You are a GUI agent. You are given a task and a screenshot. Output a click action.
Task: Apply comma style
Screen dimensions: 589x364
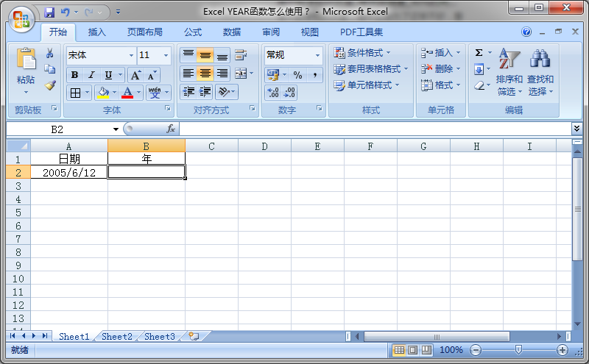(315, 75)
